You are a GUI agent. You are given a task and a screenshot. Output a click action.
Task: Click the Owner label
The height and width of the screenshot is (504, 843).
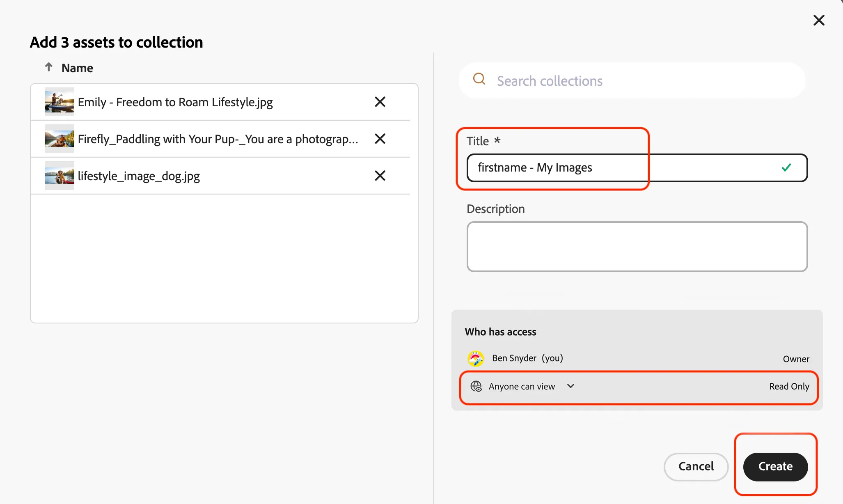(796, 359)
